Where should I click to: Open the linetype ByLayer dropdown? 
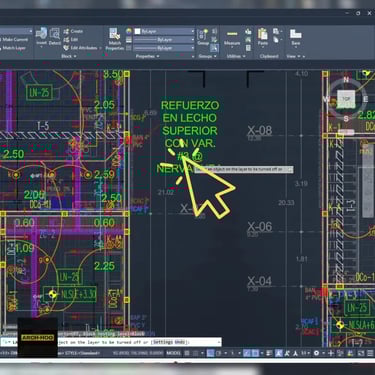pos(164,48)
